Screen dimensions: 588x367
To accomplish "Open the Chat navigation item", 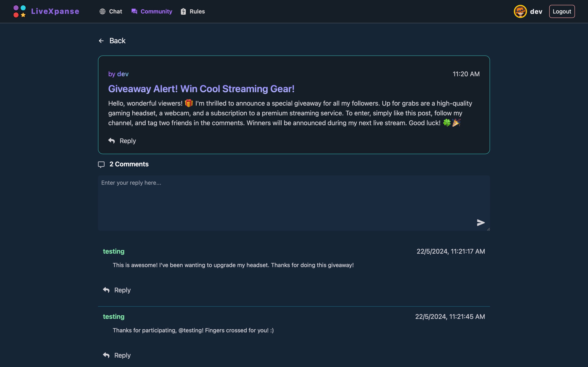I will point(115,11).
